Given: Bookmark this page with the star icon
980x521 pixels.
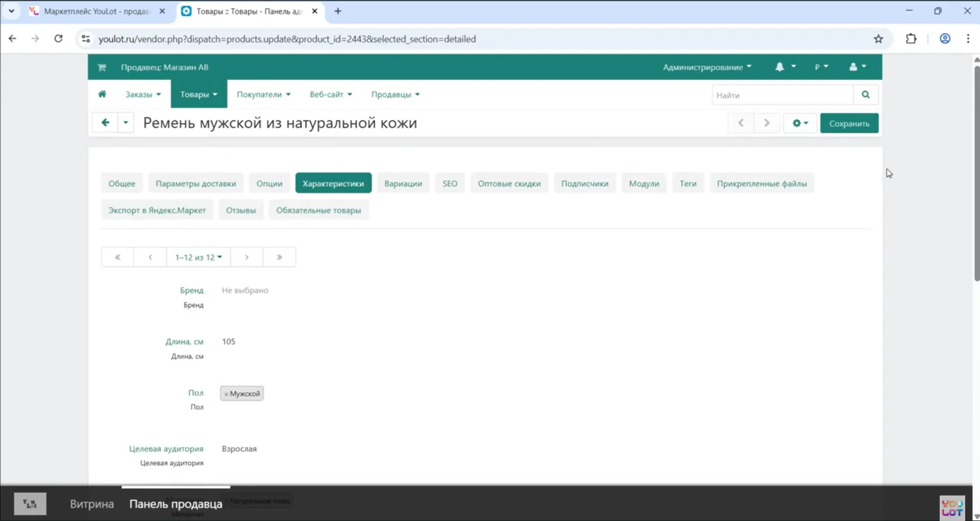Looking at the screenshot, I should 878,39.
